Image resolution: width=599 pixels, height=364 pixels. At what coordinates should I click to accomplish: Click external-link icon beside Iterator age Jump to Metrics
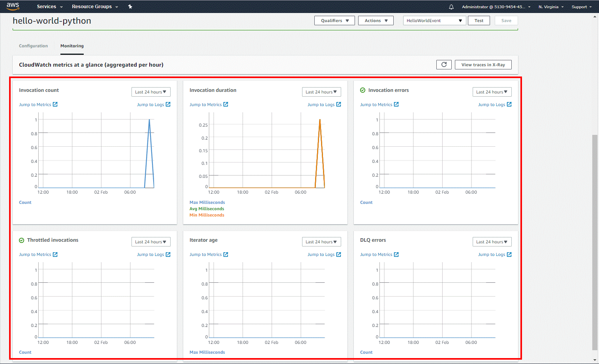point(226,254)
